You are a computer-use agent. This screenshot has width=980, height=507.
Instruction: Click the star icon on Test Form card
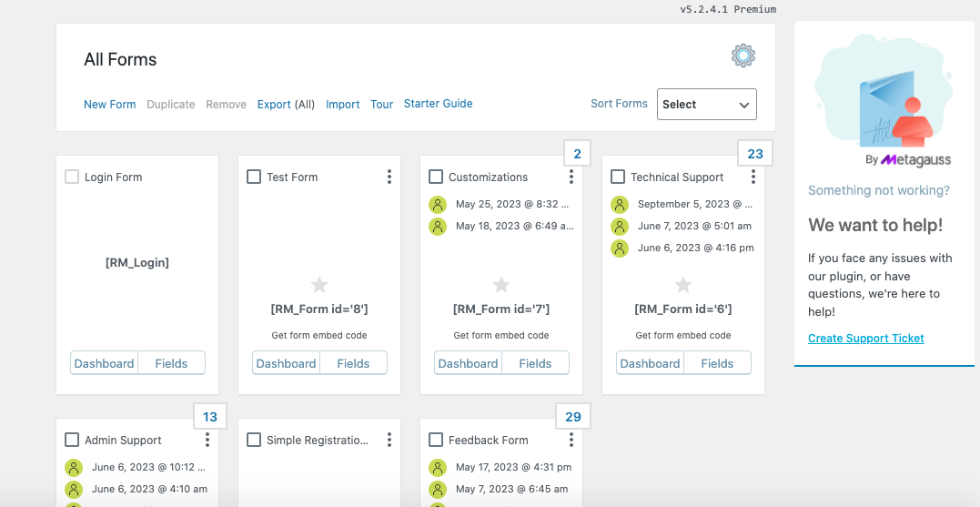pos(319,285)
